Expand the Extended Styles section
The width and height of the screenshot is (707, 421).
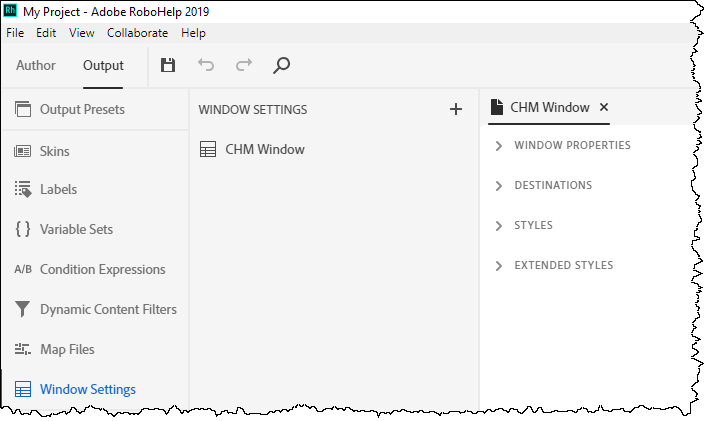500,266
